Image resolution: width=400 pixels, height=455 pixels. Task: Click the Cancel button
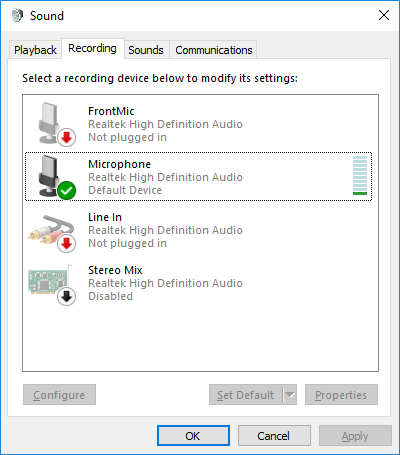pyautogui.click(x=274, y=436)
